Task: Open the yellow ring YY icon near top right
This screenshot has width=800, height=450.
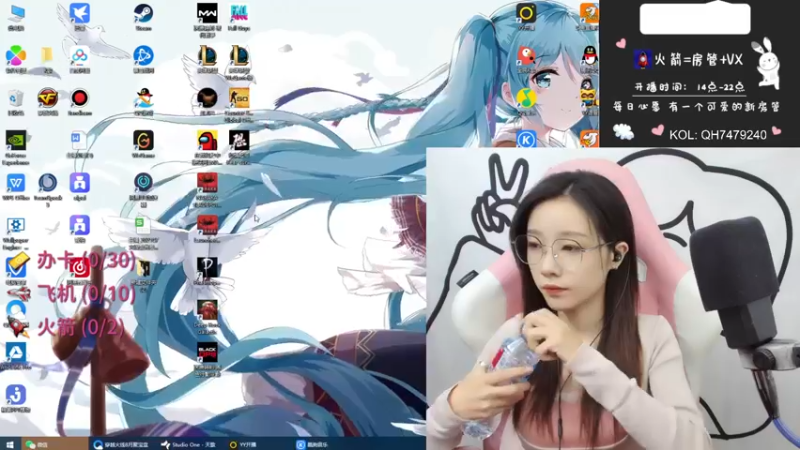Action: [x=526, y=13]
